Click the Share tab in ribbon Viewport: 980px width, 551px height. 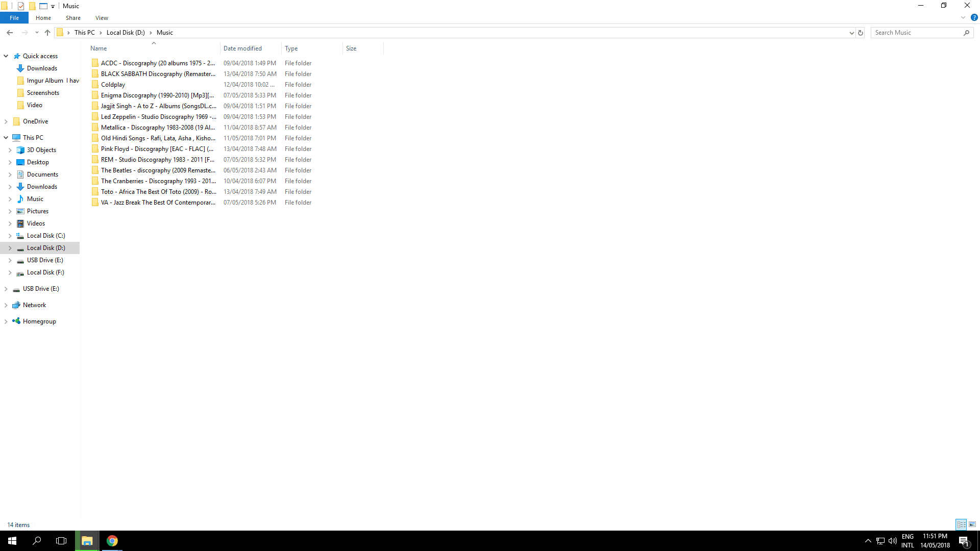click(x=72, y=17)
